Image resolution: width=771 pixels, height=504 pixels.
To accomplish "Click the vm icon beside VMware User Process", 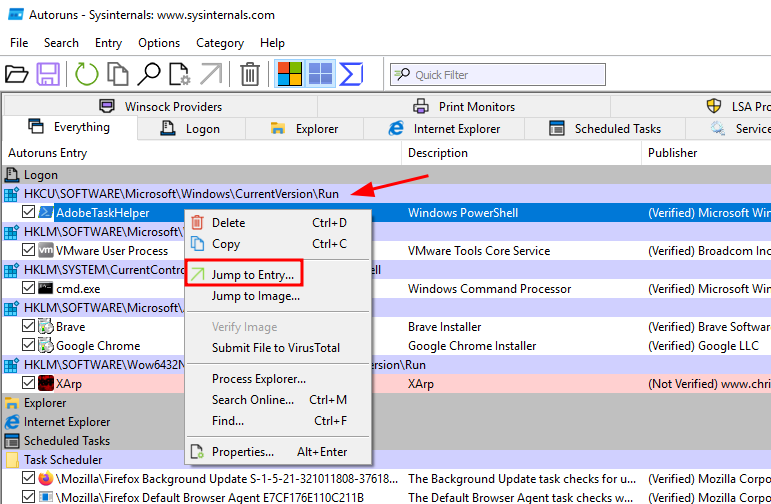I will pos(46,250).
